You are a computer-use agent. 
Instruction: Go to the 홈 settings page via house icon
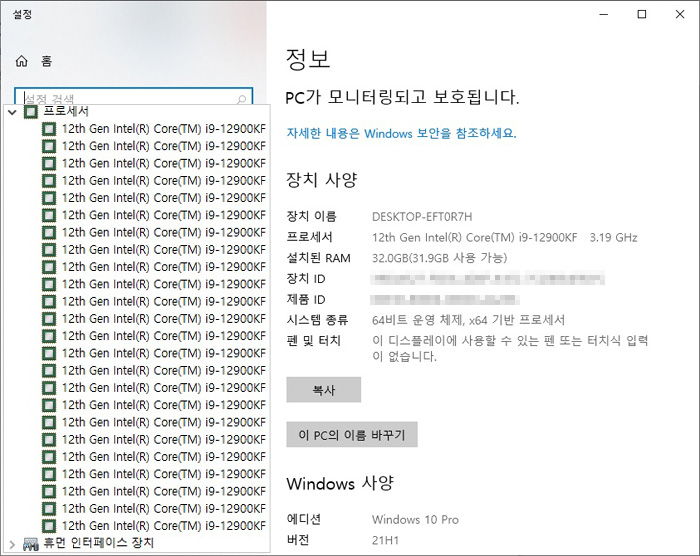22,61
